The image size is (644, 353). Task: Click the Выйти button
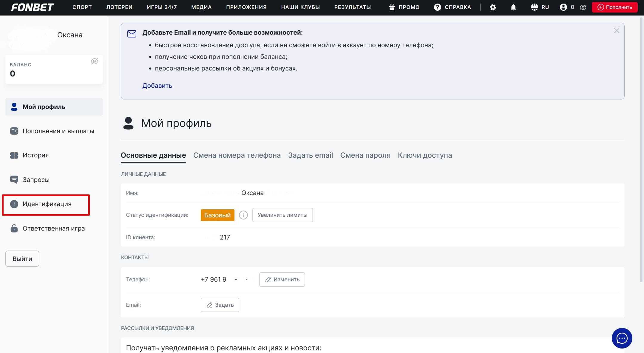coord(22,259)
